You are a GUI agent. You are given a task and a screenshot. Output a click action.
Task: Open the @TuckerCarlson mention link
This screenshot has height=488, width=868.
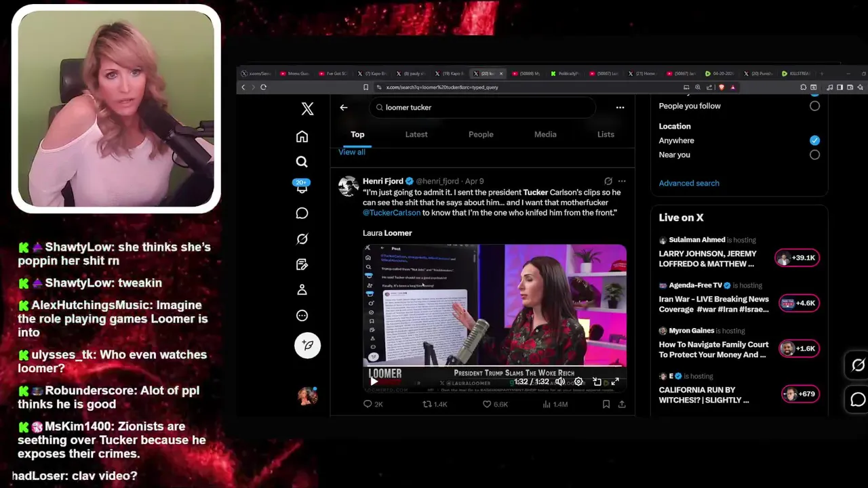click(391, 213)
